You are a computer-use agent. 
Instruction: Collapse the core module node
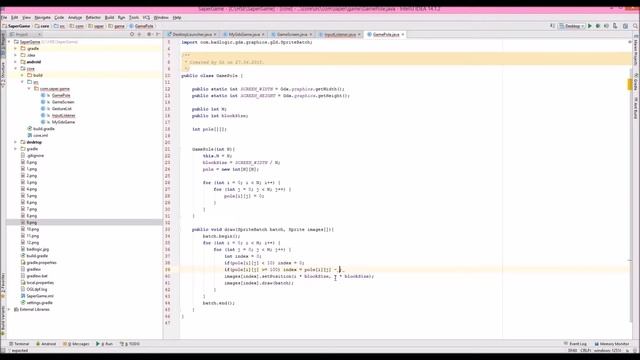pos(16,69)
